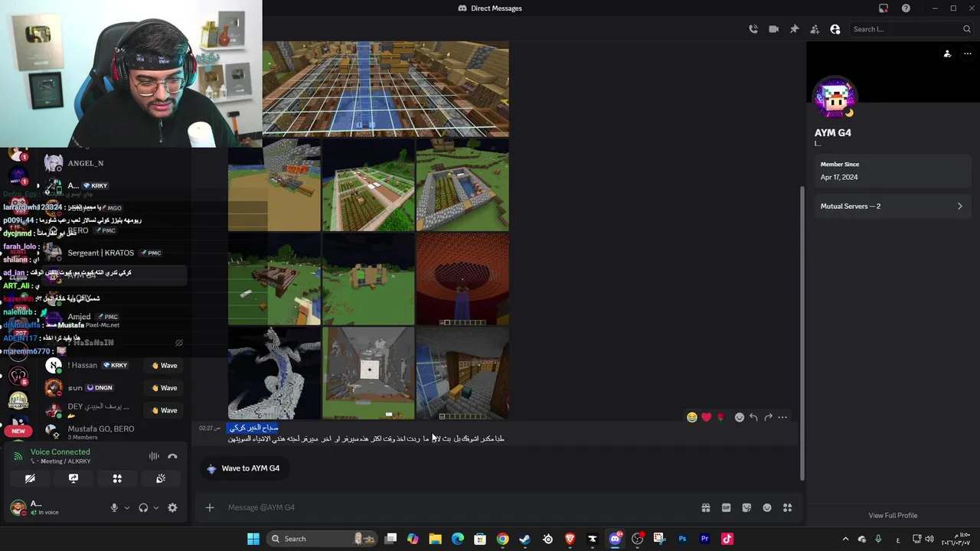Open profile panel More options dots

(x=967, y=54)
